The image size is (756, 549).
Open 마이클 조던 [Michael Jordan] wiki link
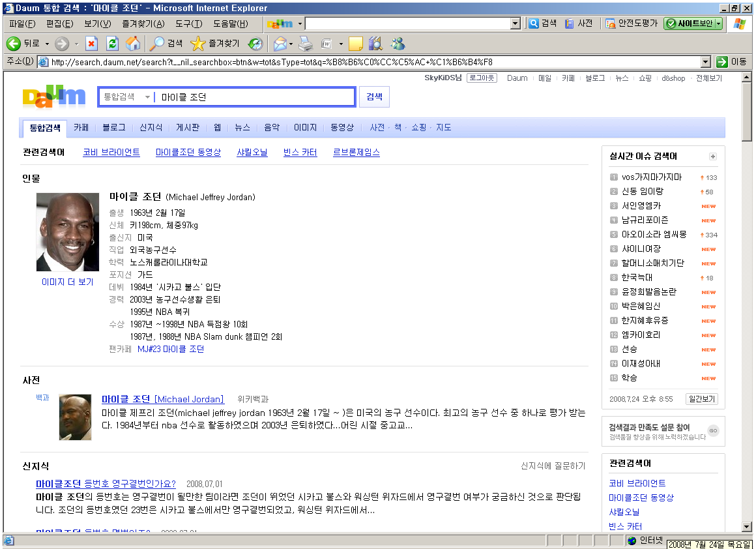(x=163, y=399)
